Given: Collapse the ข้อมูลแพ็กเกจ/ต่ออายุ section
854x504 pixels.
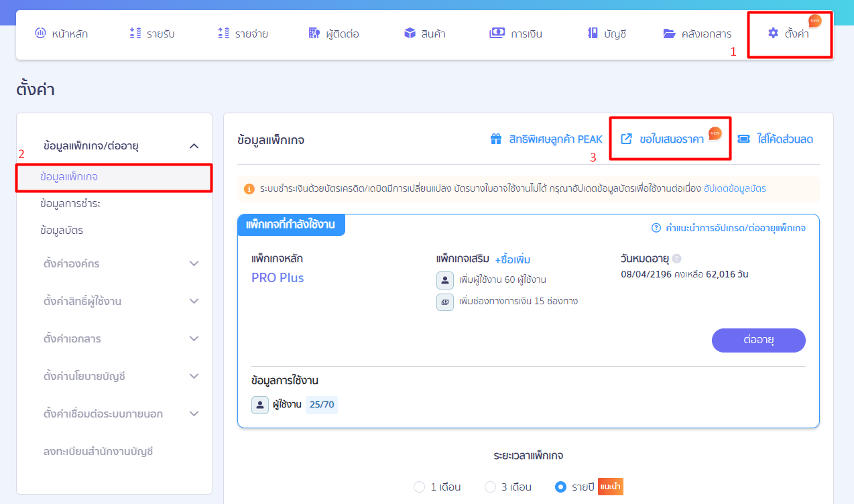Looking at the screenshot, I should [x=194, y=145].
